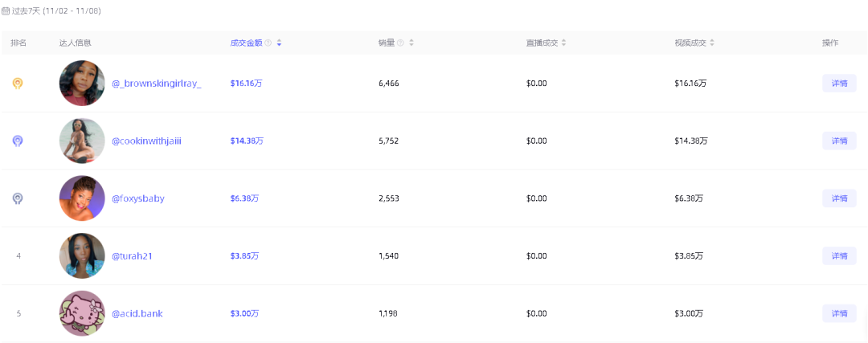Screen dimensions: 868x343
Task: Sort the table by 成交金额 arrows
Action: point(279,43)
